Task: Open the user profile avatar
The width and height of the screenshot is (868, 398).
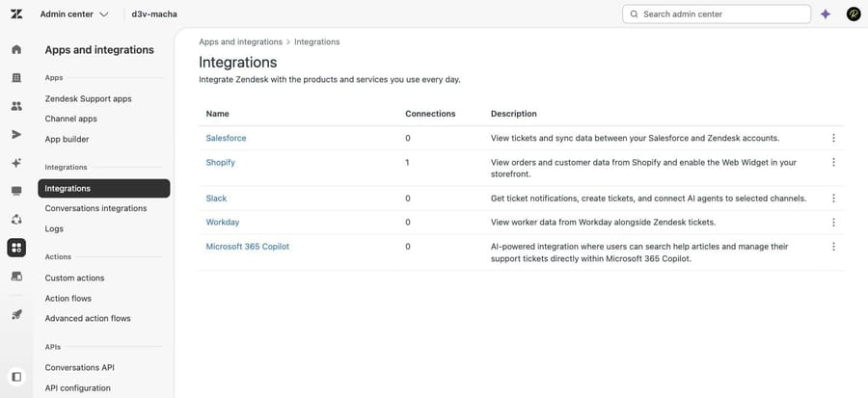Action: click(x=854, y=14)
